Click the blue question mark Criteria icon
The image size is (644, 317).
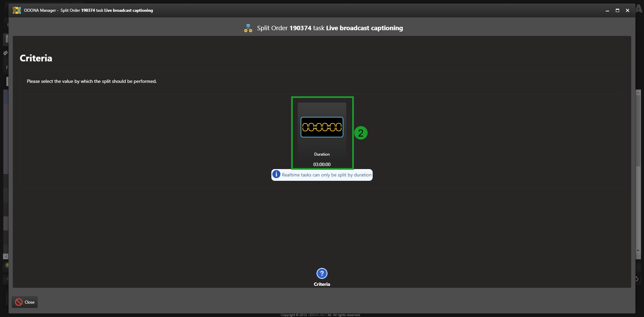pyautogui.click(x=322, y=273)
